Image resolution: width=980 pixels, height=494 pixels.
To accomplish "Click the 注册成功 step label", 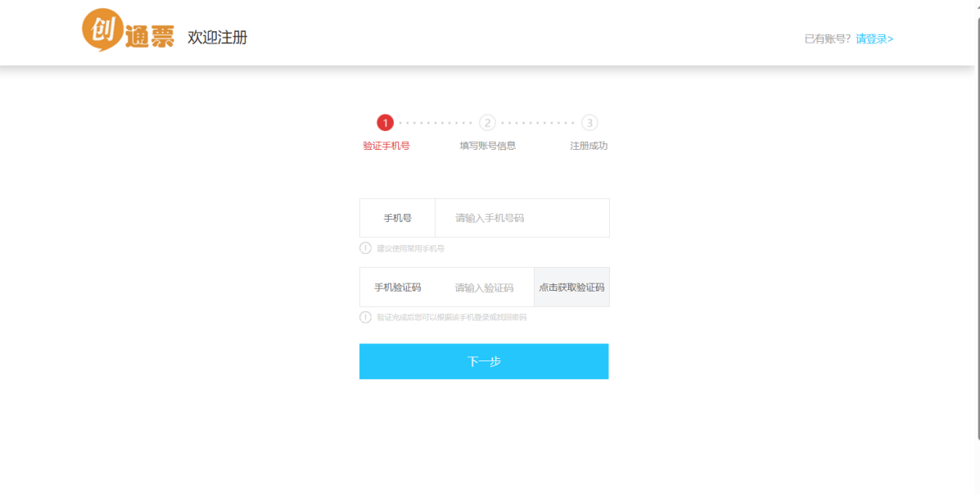I will 589,146.
